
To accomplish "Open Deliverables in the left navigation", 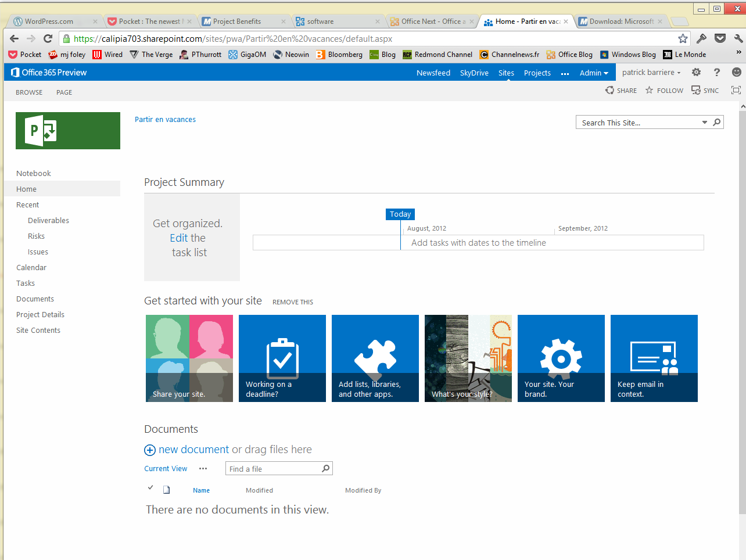I will click(x=48, y=221).
